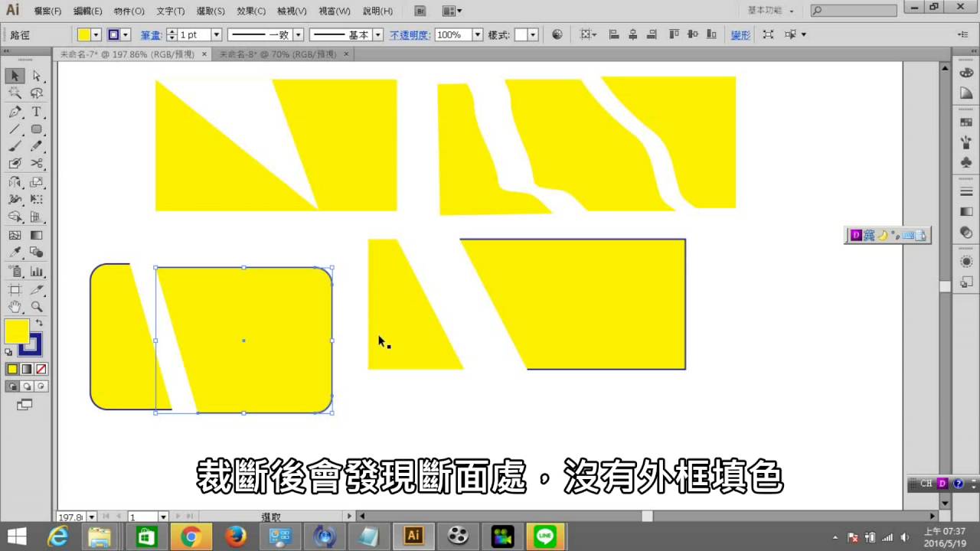Toggle the Change Screen Mode button

click(x=25, y=404)
